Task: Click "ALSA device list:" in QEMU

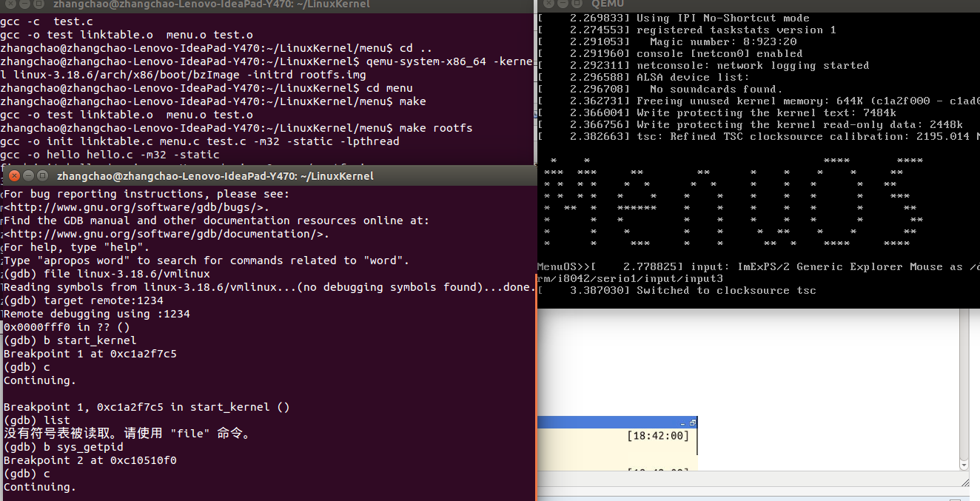Action: (693, 78)
